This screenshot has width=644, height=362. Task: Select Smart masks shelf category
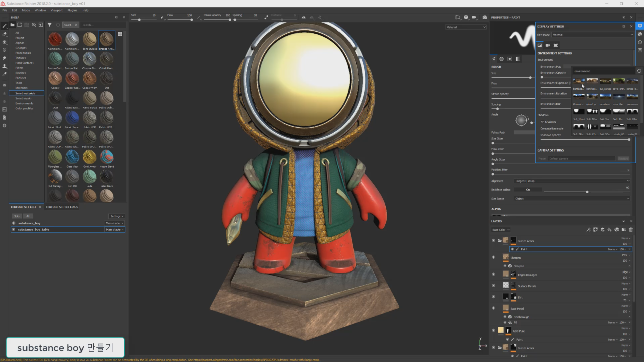click(23, 98)
